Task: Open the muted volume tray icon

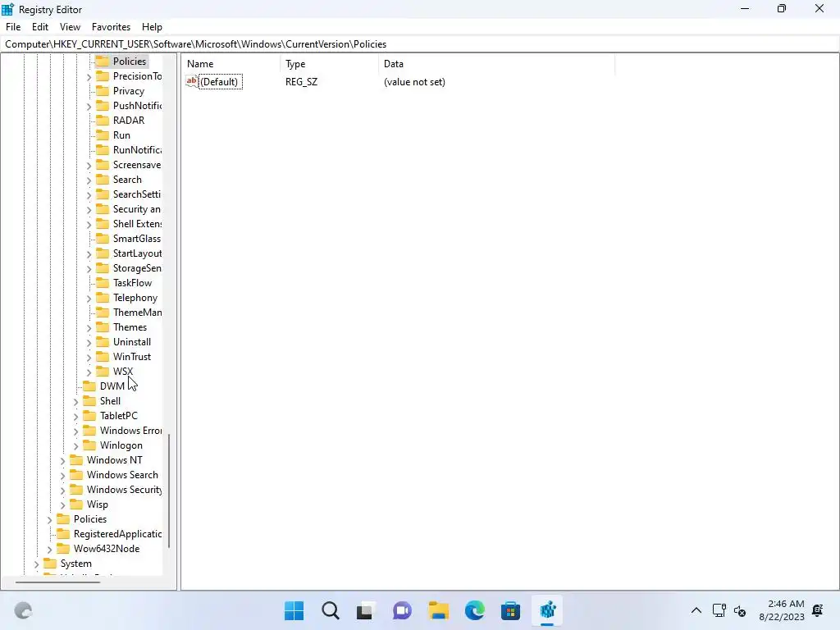Action: (740, 610)
